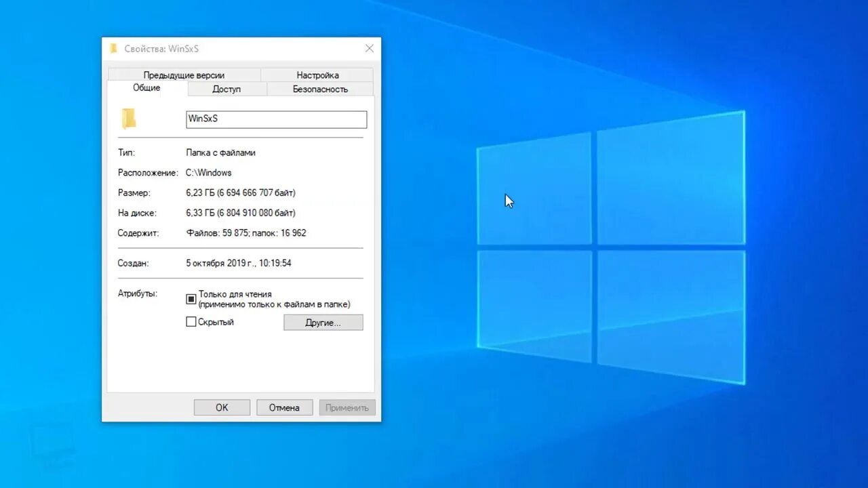Image resolution: width=868 pixels, height=488 pixels.
Task: Go to the Security (Безопасность) tab
Action: [x=320, y=89]
